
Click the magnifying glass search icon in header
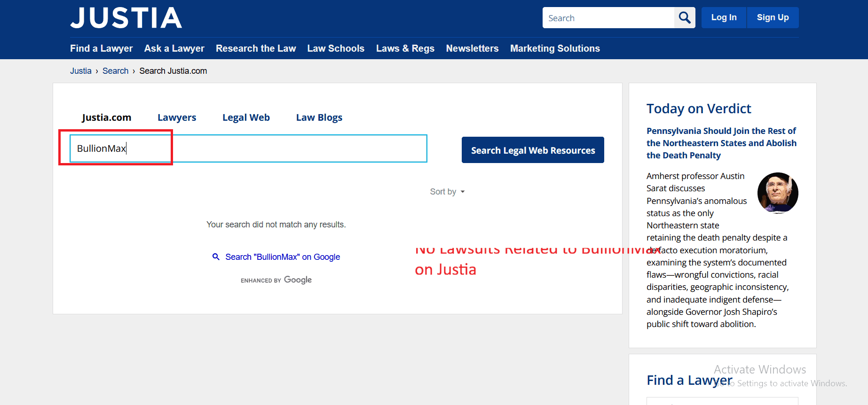tap(685, 18)
